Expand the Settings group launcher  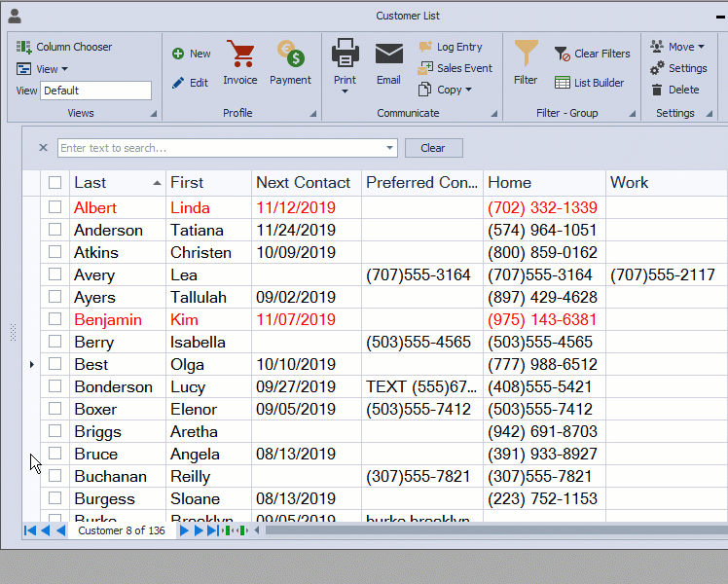click(x=709, y=114)
